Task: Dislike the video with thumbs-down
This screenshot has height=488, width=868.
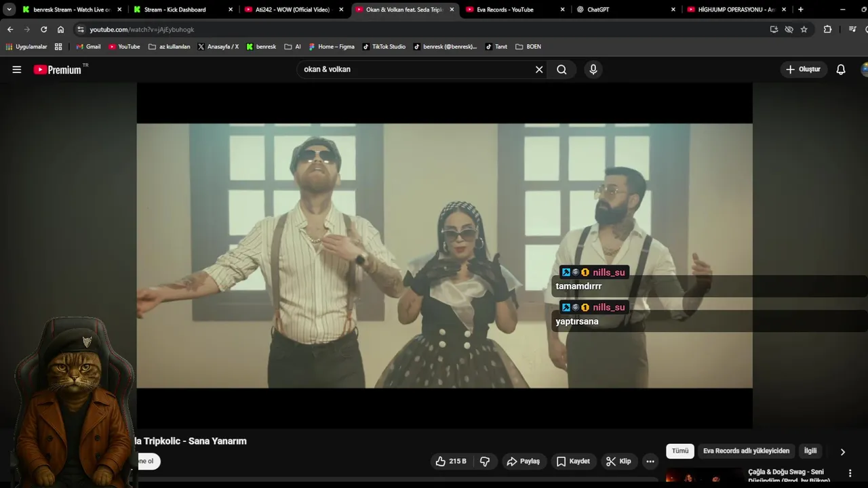Action: [485, 461]
